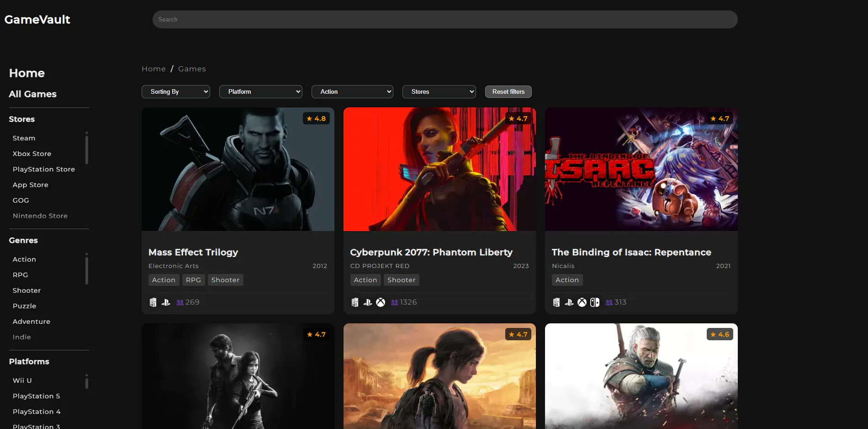Select PlayStation 4 under Platforms
The height and width of the screenshot is (429, 868).
[x=37, y=412]
